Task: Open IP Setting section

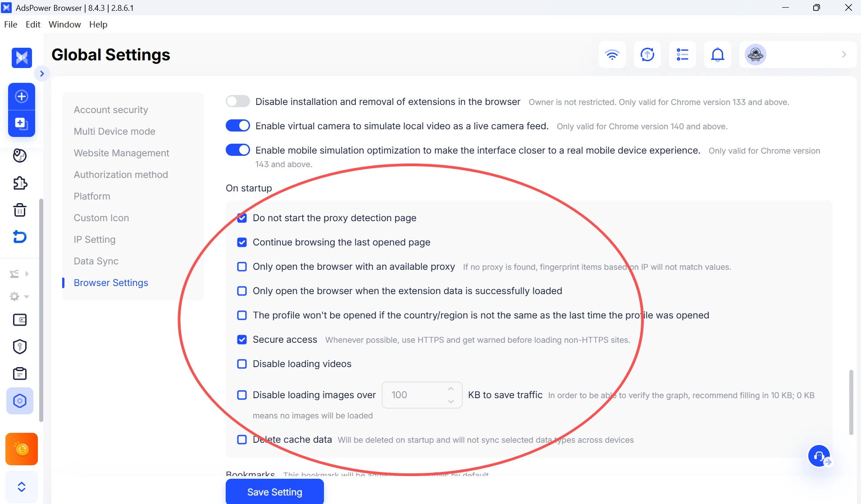Action: click(95, 240)
